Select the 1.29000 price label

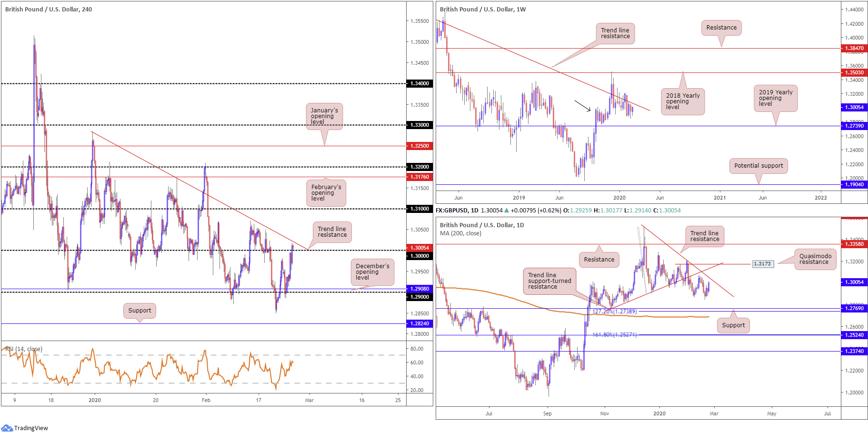pyautogui.click(x=419, y=297)
